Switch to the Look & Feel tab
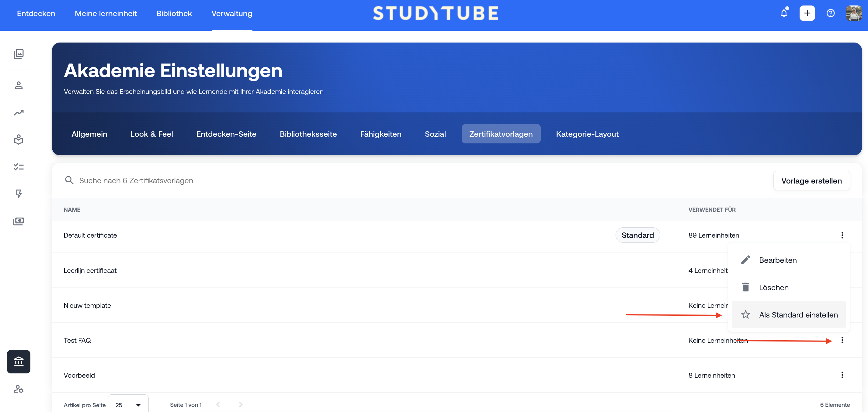This screenshot has height=412, width=868. 152,134
